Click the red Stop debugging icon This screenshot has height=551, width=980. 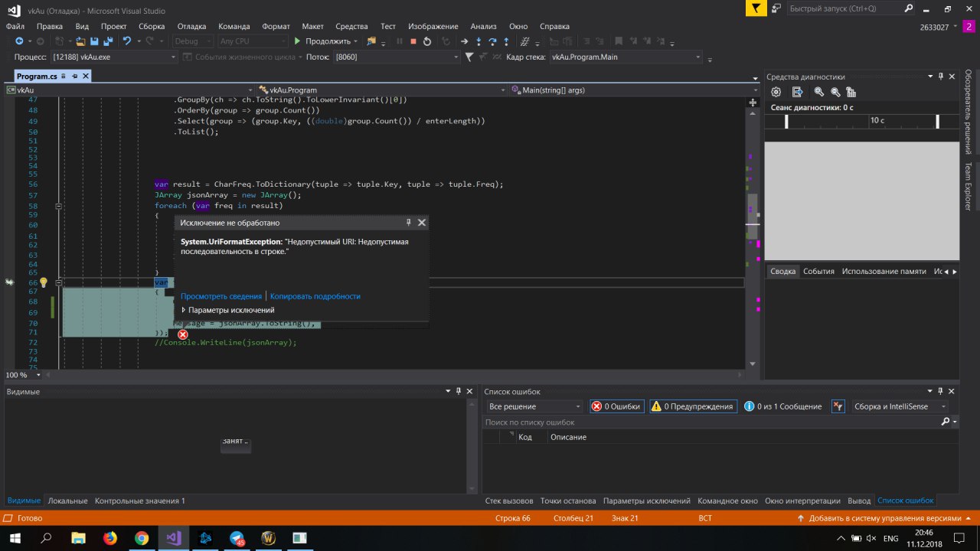tap(413, 41)
